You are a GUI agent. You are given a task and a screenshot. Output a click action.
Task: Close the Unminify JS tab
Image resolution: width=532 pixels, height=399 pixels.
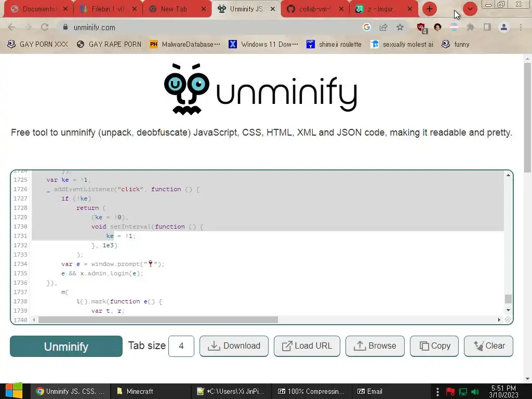tap(273, 9)
